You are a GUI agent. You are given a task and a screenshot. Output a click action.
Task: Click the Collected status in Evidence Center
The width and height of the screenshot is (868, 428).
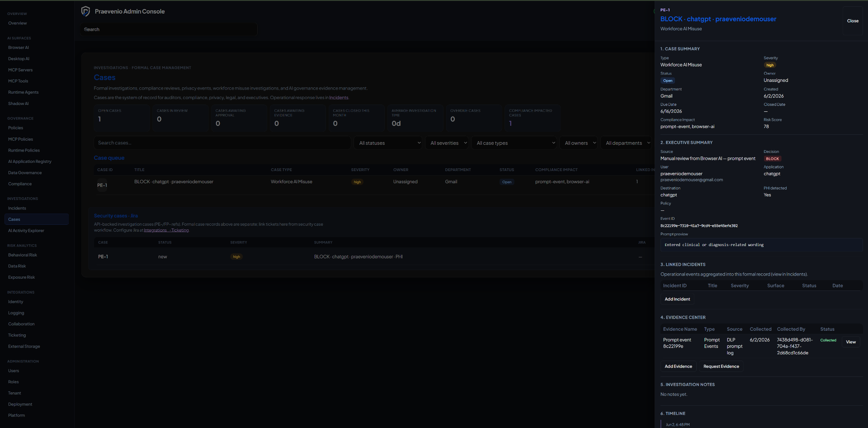[828, 340]
